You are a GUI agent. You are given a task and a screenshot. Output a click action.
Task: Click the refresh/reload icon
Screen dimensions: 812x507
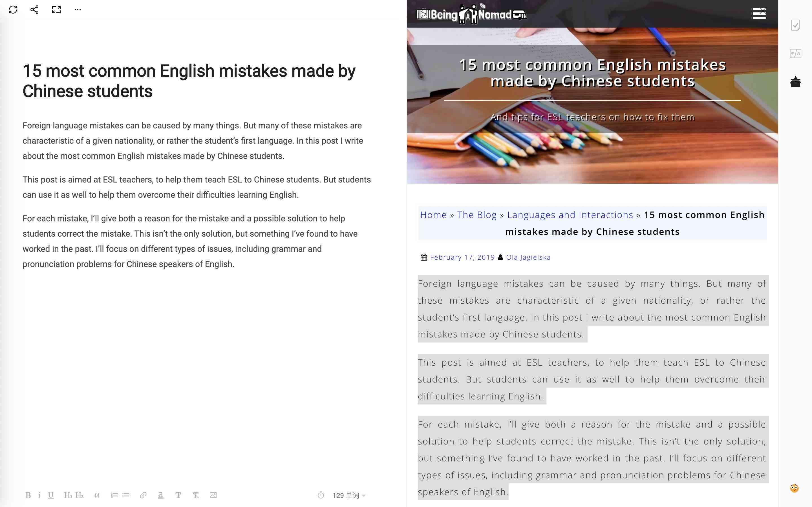click(13, 9)
